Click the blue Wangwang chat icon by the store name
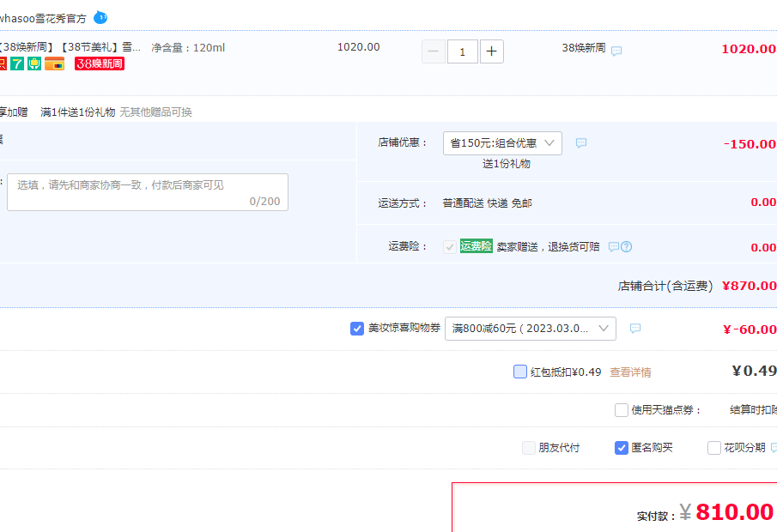 tap(100, 18)
